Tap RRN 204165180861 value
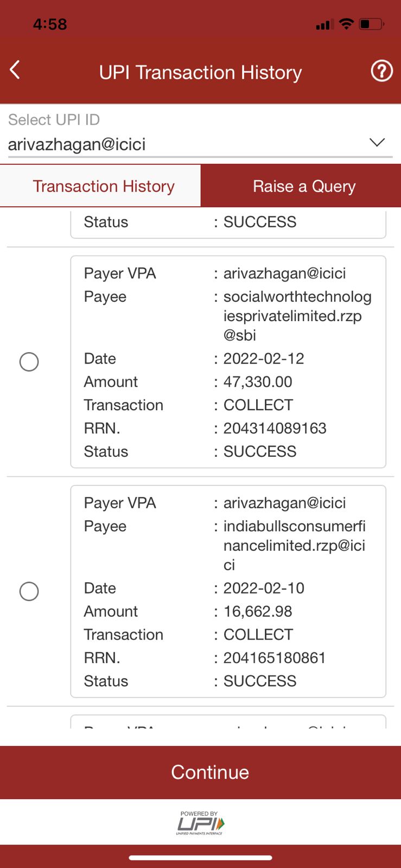This screenshot has width=401, height=868. (275, 658)
